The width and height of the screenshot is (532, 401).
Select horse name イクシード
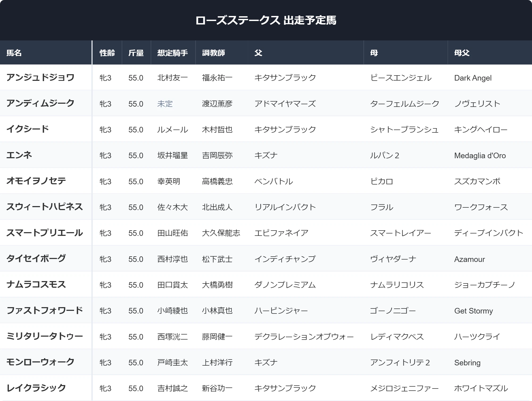(28, 129)
